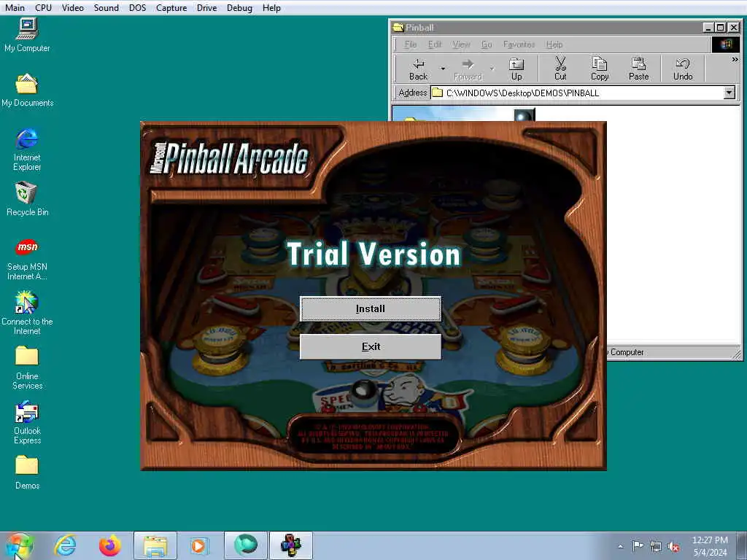The width and height of the screenshot is (747, 560).
Task: Open emulator Video menu
Action: point(72,7)
